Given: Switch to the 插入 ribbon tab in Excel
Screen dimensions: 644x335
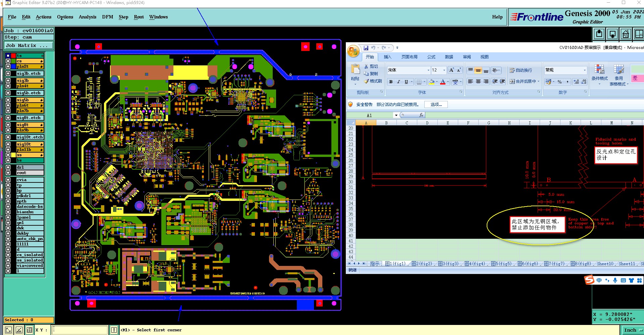Looking at the screenshot, I should click(387, 57).
